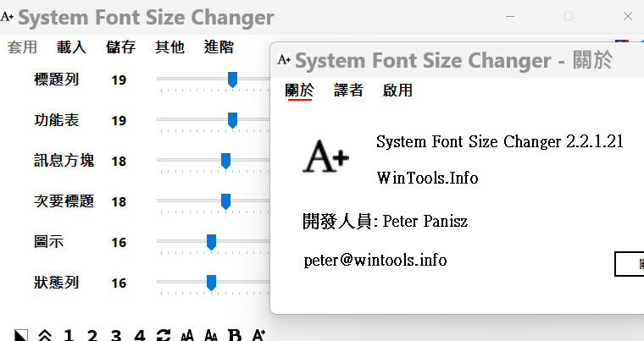Screen dimensions: 644x341
Task: Click the A+ icon in bottom toolbar
Action: coord(258,335)
